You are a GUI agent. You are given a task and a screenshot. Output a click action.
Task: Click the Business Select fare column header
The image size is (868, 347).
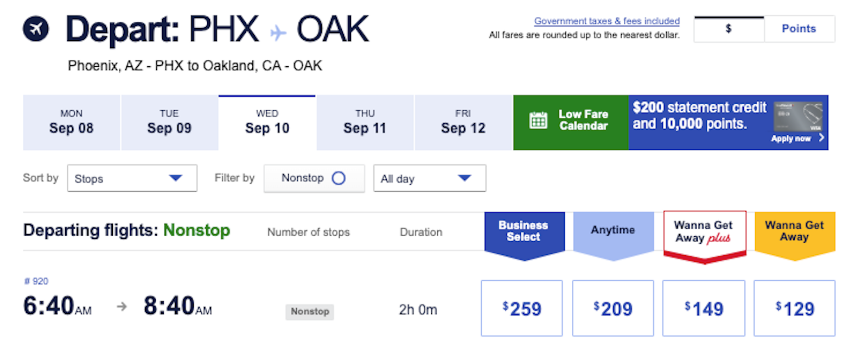tap(524, 231)
